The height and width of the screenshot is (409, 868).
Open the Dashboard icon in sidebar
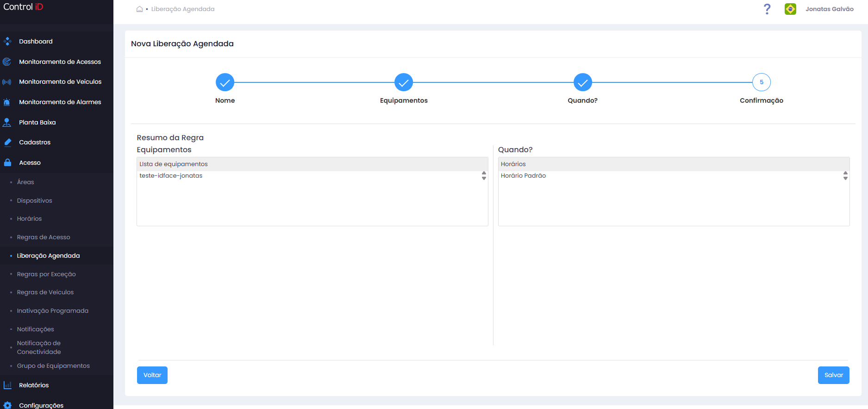tap(7, 41)
